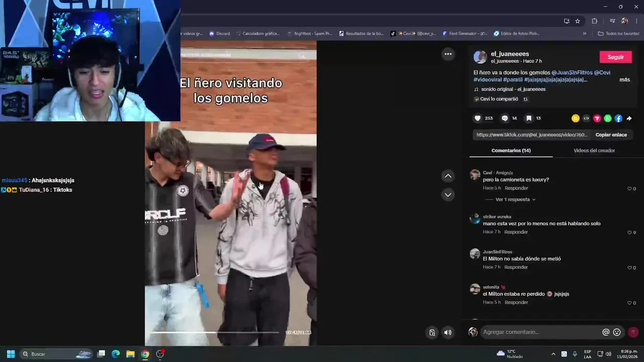Like selenita's comment heart
This screenshot has height=362, width=644.
click(x=629, y=303)
